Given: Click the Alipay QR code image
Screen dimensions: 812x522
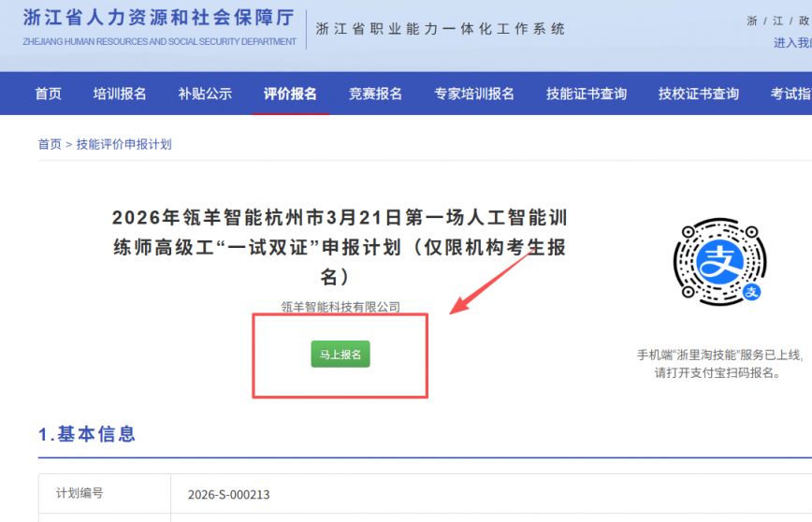Looking at the screenshot, I should click(x=719, y=262).
